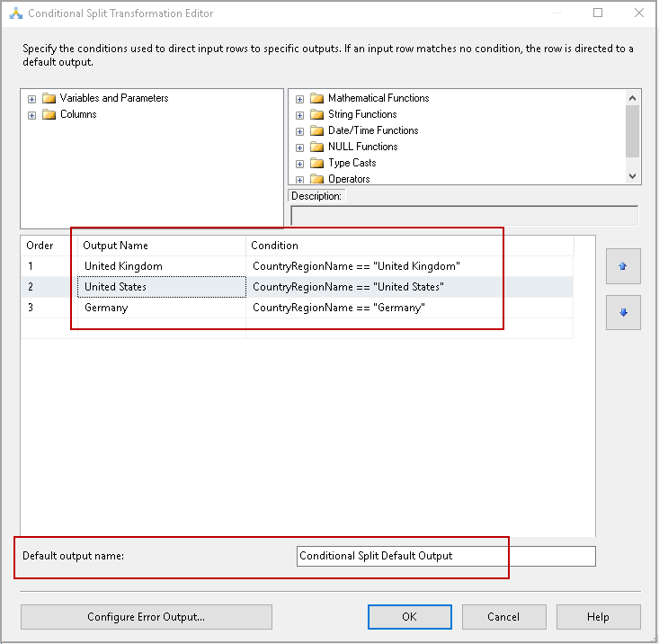Expand Mathematical Functions node
The height and width of the screenshot is (644, 659).
pyautogui.click(x=299, y=99)
